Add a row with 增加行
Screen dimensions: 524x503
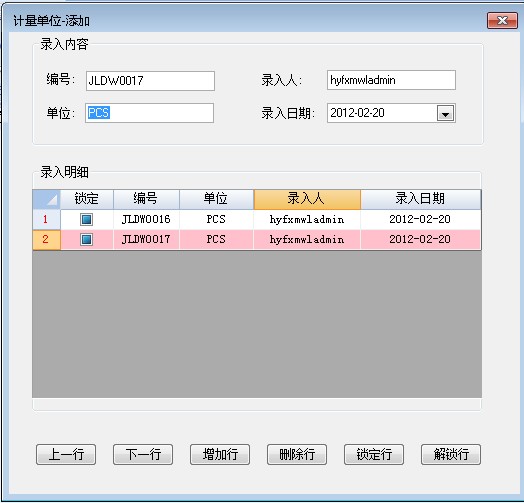tap(220, 455)
